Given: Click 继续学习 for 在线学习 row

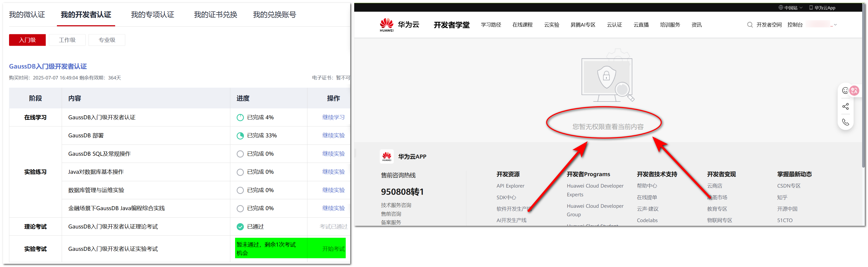Looking at the screenshot, I should tap(333, 117).
